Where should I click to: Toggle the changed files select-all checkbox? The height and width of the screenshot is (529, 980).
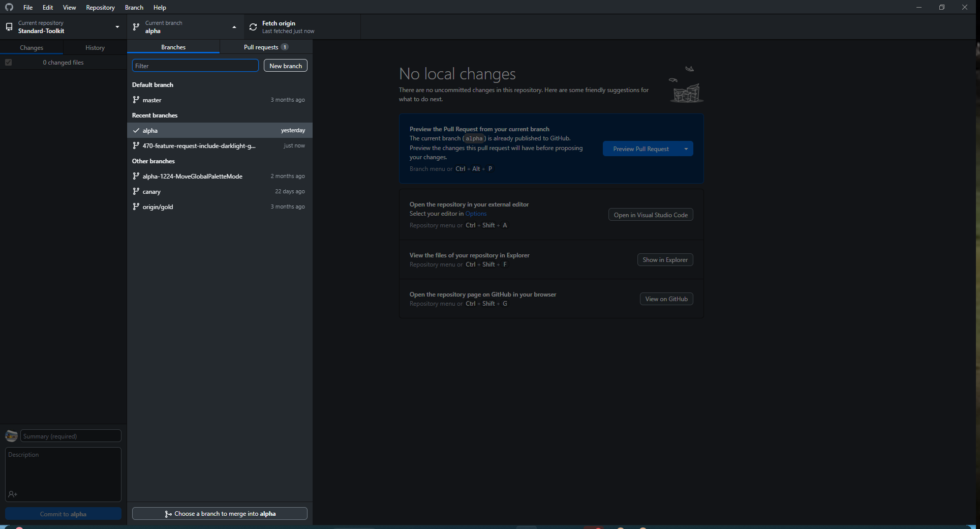[8, 63]
